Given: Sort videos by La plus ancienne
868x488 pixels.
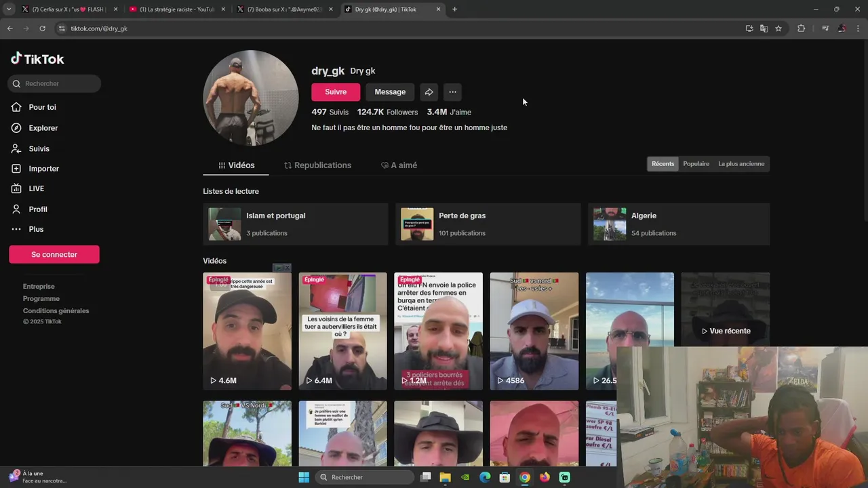Looking at the screenshot, I should [x=741, y=164].
